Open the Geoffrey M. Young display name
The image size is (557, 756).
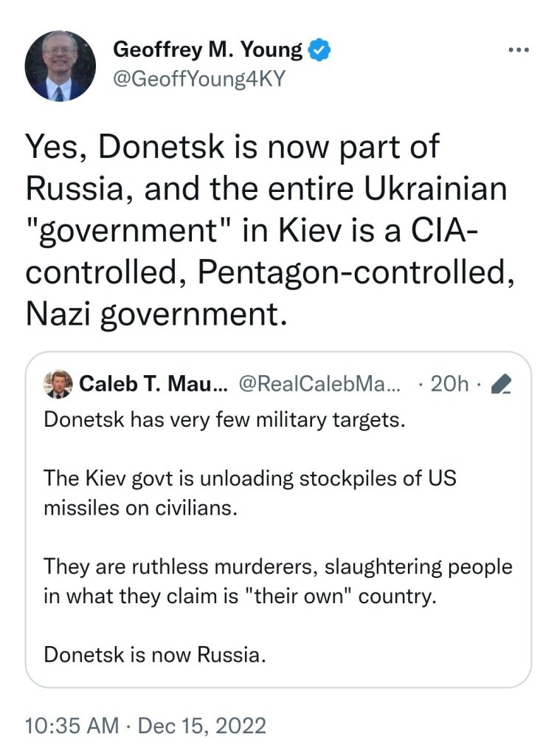207,50
